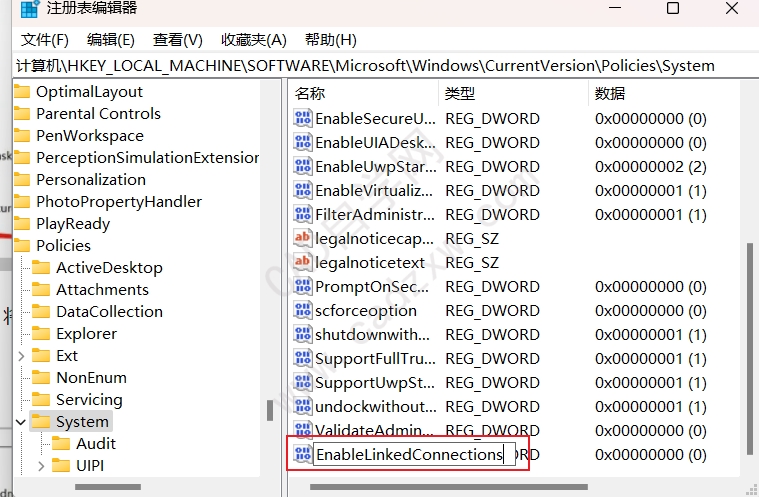The image size is (759, 497).
Task: Maximize the Registry Editor window
Action: pyautogui.click(x=673, y=8)
